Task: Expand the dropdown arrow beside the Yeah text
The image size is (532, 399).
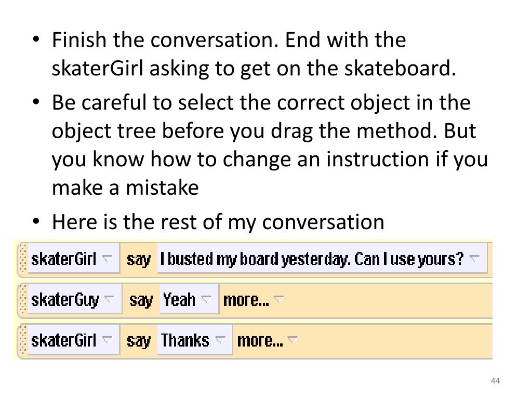Action: click(x=206, y=299)
